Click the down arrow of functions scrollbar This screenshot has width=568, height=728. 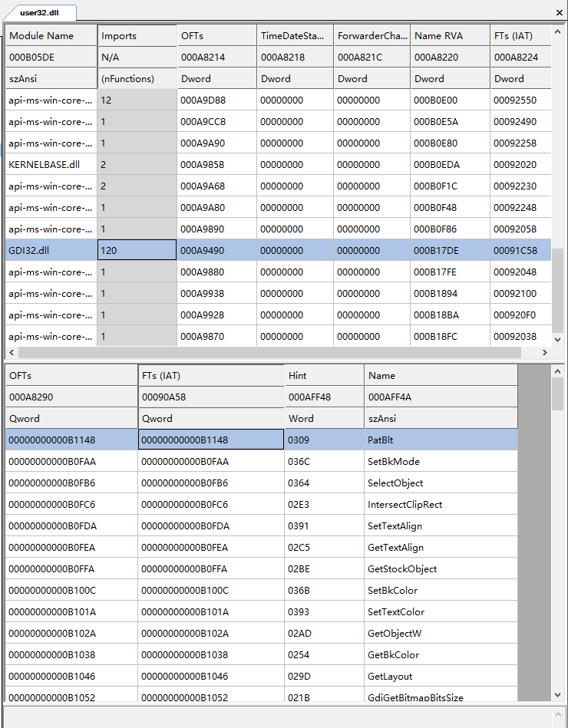[x=557, y=694]
